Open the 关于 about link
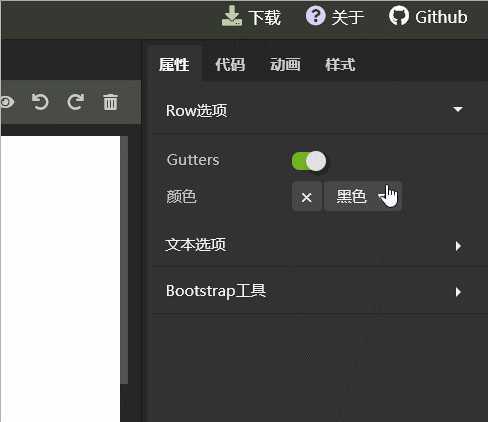Screen dimensions: 488x422 [x=348, y=17]
